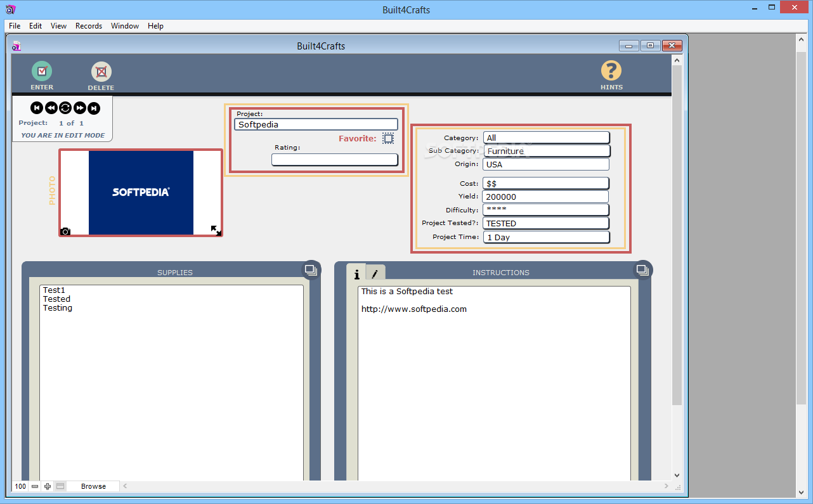813x504 pixels.
Task: Open the View menu
Action: tap(58, 26)
